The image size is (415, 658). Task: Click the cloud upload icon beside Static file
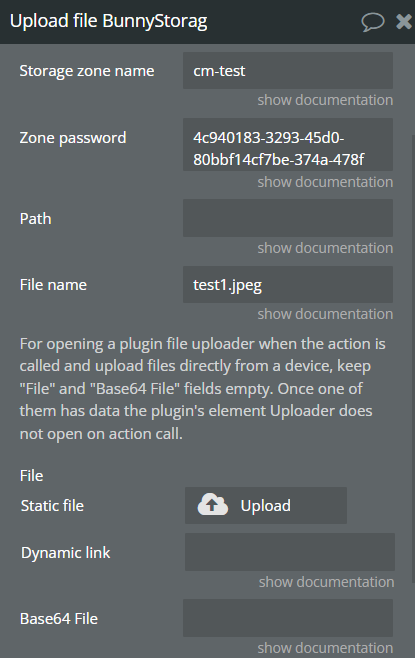coord(213,505)
